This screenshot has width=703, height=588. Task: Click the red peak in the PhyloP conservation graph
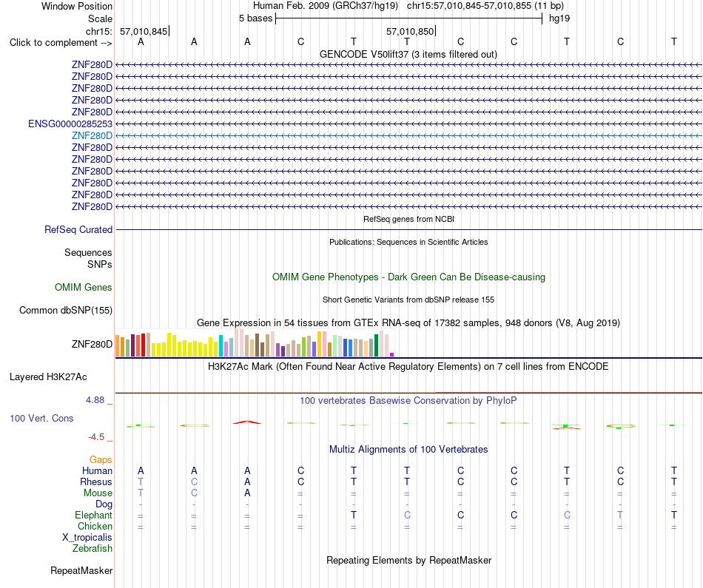tap(247, 422)
